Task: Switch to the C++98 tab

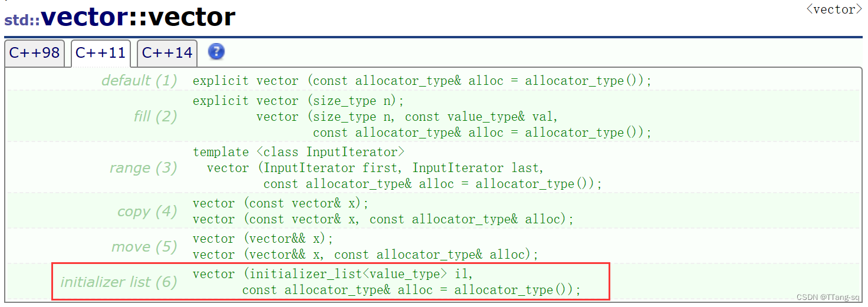Action: [34, 53]
